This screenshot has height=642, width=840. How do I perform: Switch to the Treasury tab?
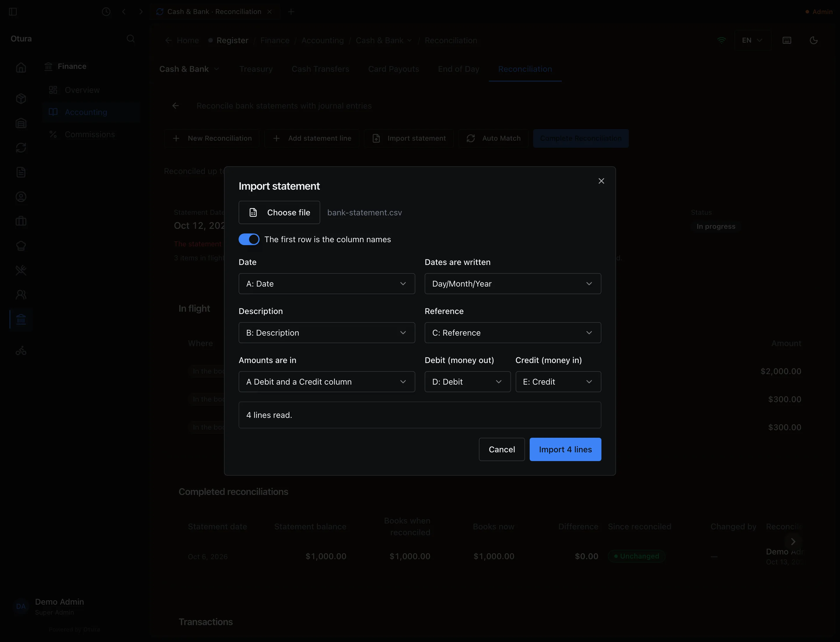tap(256, 69)
